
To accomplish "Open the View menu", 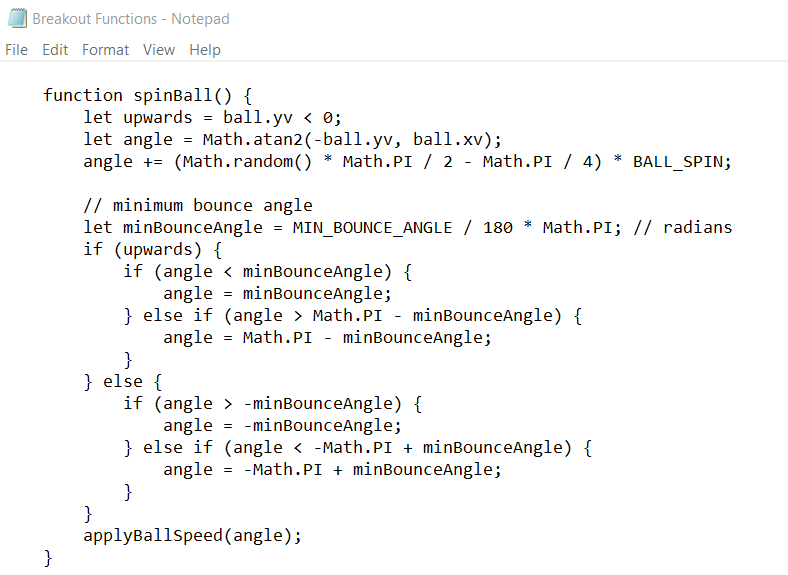I will 158,50.
